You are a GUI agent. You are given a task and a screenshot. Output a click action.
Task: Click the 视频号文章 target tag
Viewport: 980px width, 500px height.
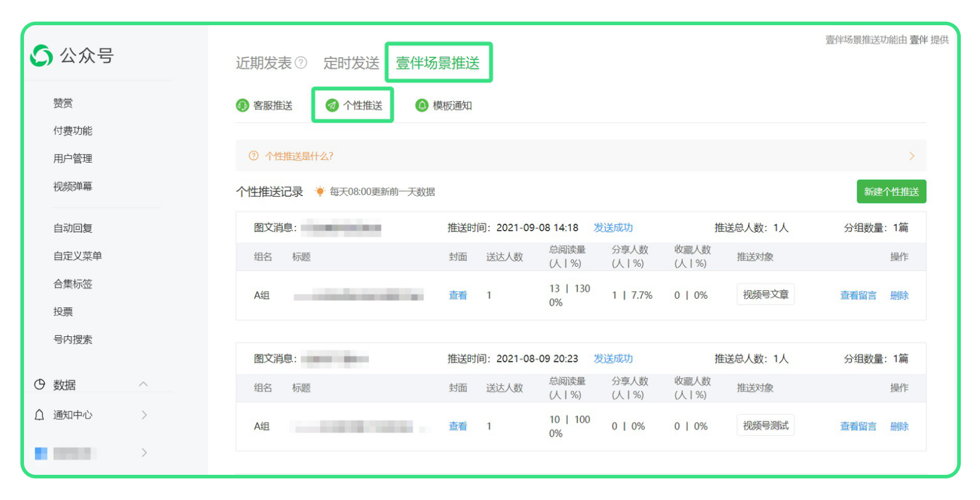tap(765, 294)
